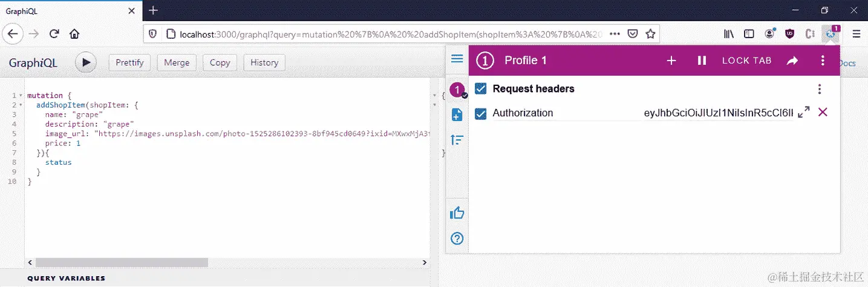Add a new profile with plus icon
Screen dimensions: 868x287
pyautogui.click(x=671, y=61)
